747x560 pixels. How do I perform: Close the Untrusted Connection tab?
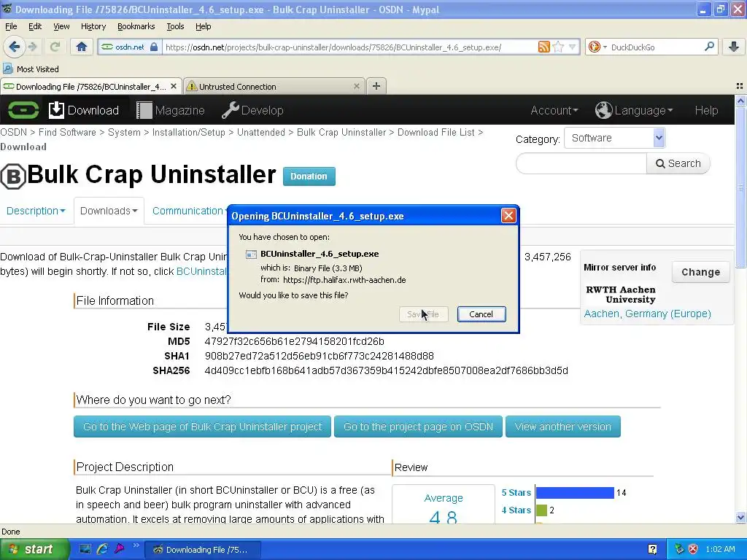click(356, 86)
